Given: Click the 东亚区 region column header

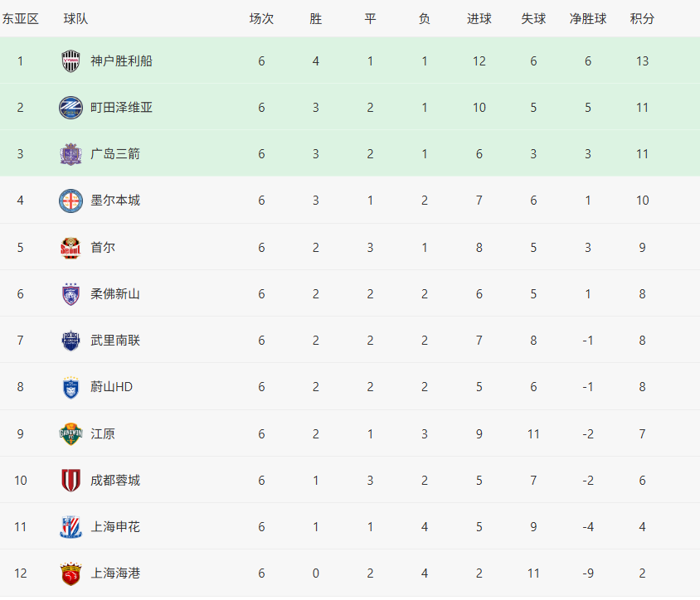Looking at the screenshot, I should (x=21, y=18).
